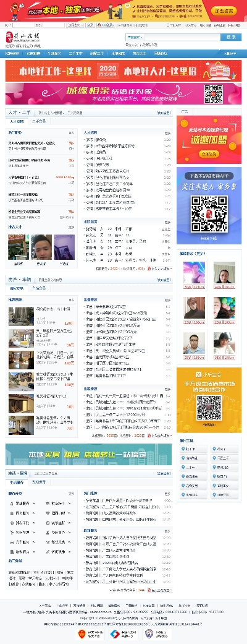Open the 城缘相亲 结婚找对象 banner

(x=124, y=94)
